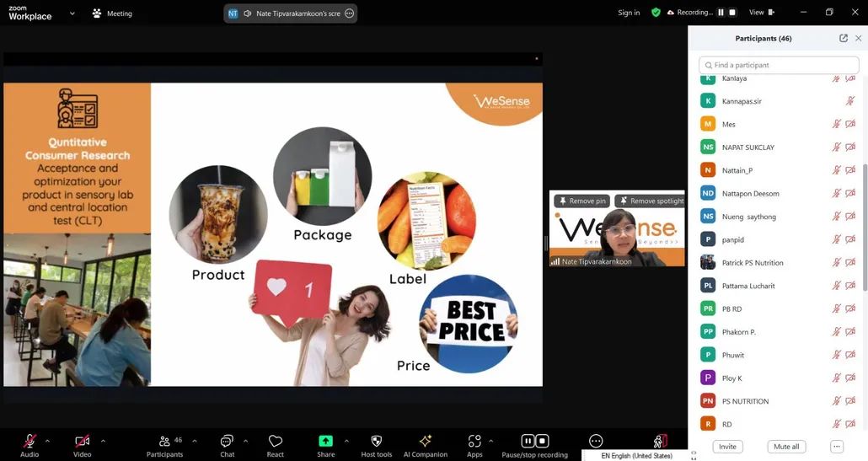The image size is (868, 461).
Task: Select participant PS NUTRITION
Action: 778,401
